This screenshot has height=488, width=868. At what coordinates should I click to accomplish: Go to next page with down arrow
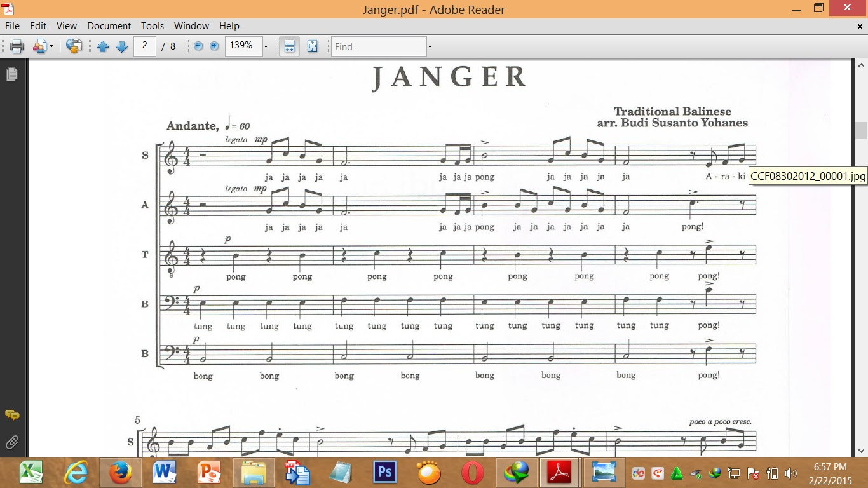(122, 46)
